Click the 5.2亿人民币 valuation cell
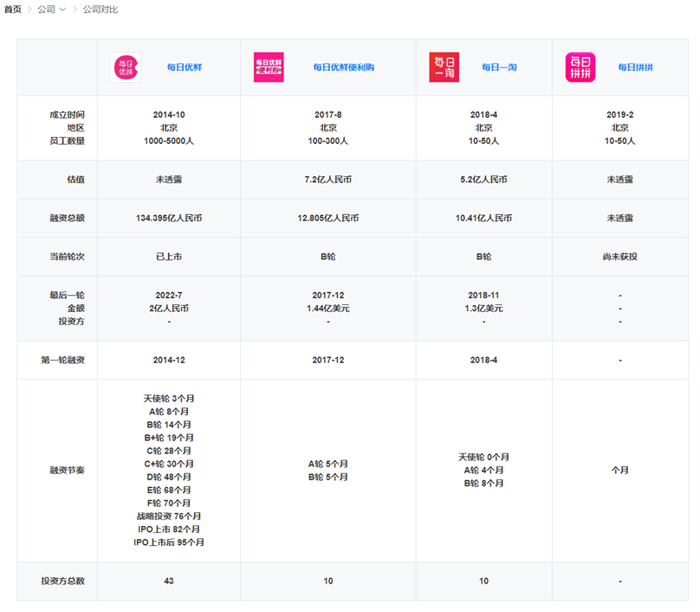Viewport: 700px width, 612px height. click(x=483, y=179)
